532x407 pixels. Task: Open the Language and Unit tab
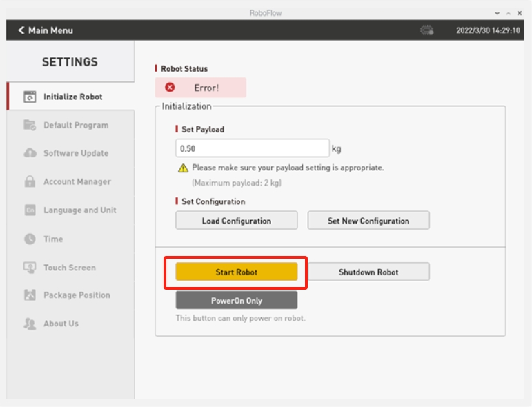point(70,210)
